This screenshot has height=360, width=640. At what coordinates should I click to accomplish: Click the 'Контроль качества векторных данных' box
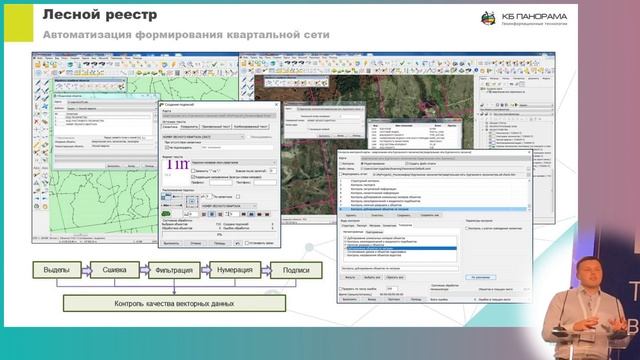point(174,303)
